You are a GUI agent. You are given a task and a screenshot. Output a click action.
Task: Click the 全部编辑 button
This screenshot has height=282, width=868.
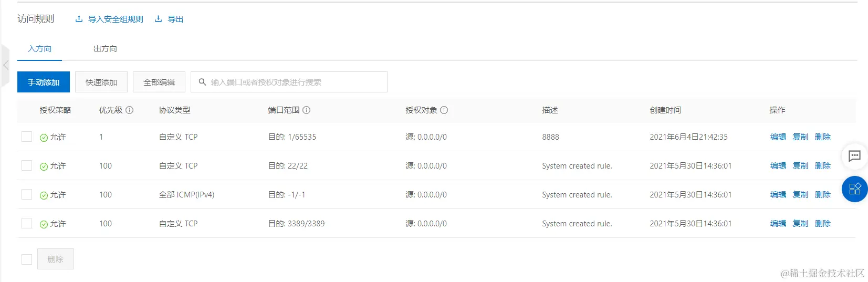point(159,82)
